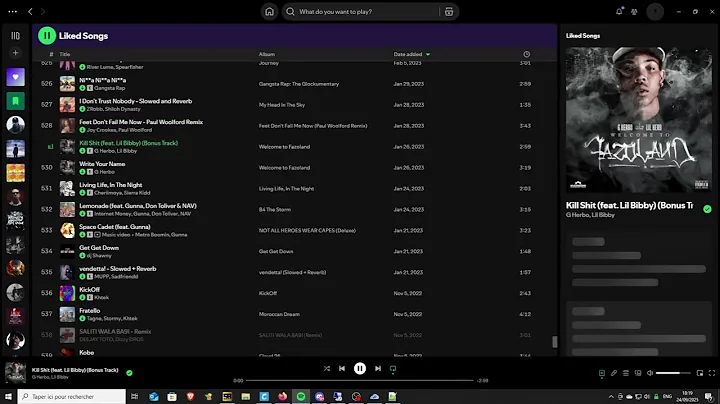Skip to the next track

(x=377, y=368)
